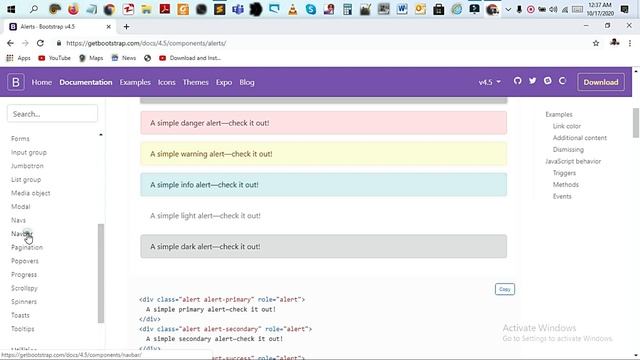Open the globe bookmark icon
Viewport: 640px width, 360px height.
click(147, 58)
